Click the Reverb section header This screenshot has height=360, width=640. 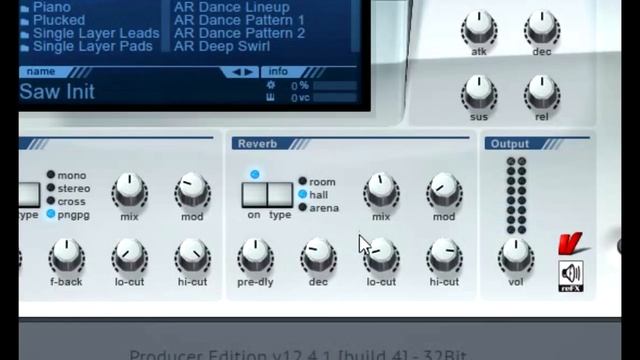[258, 144]
